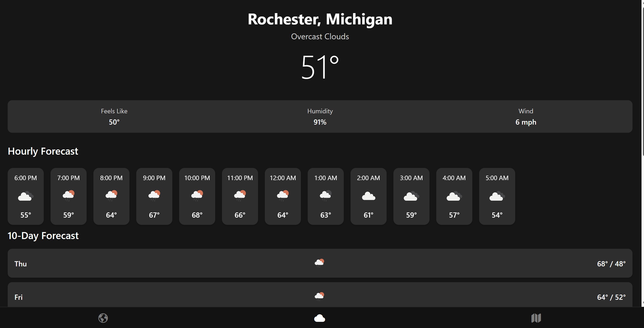Click the 55° temperature at 6:00 PM
Screen dimensions: 644x328
click(26, 215)
